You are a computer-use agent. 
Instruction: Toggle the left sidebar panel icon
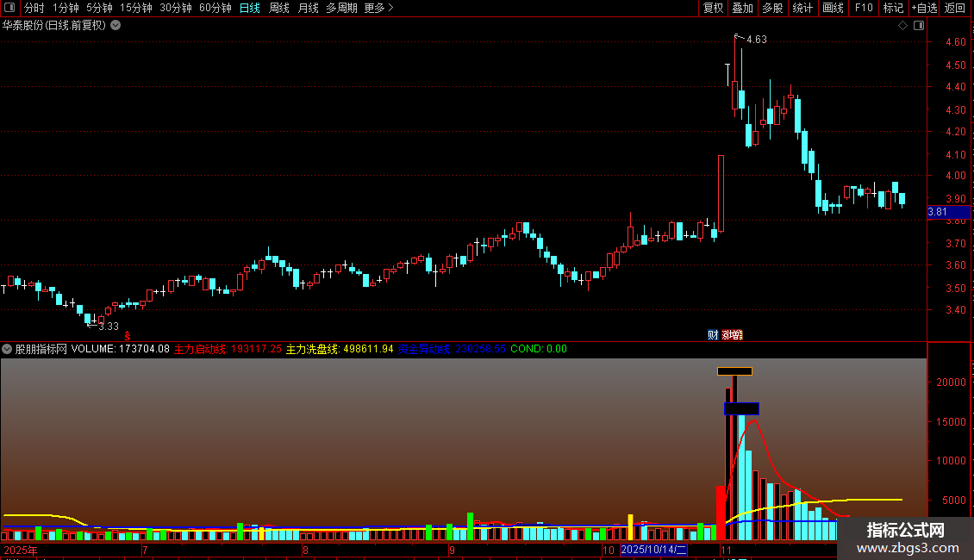pos(9,8)
